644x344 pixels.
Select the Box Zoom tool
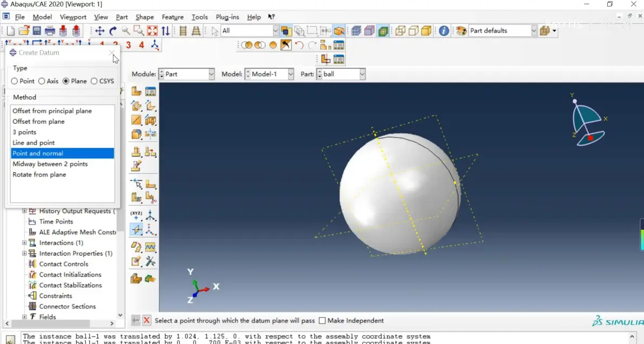[x=139, y=31]
